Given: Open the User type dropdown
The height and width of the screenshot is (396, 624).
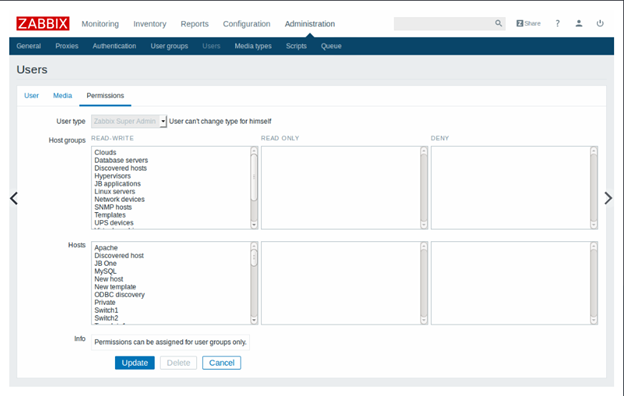Looking at the screenshot, I should (129, 121).
